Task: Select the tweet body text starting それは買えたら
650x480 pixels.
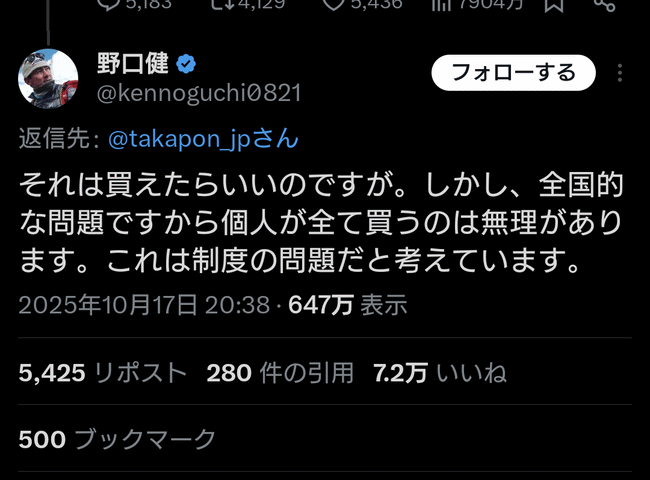Action: coord(321,223)
